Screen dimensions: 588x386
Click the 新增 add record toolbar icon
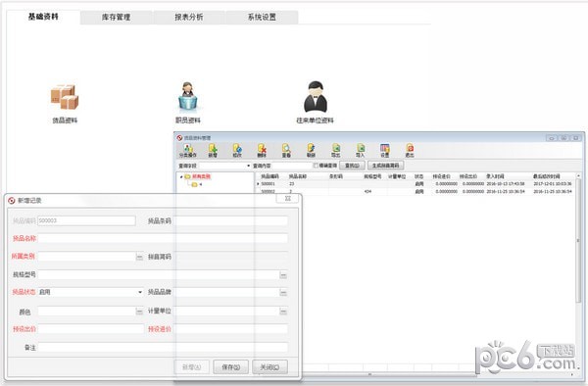[213, 151]
